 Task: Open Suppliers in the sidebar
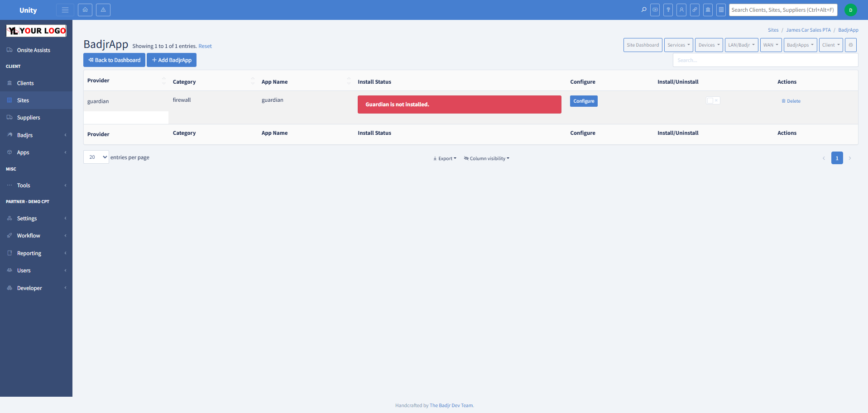36,118
